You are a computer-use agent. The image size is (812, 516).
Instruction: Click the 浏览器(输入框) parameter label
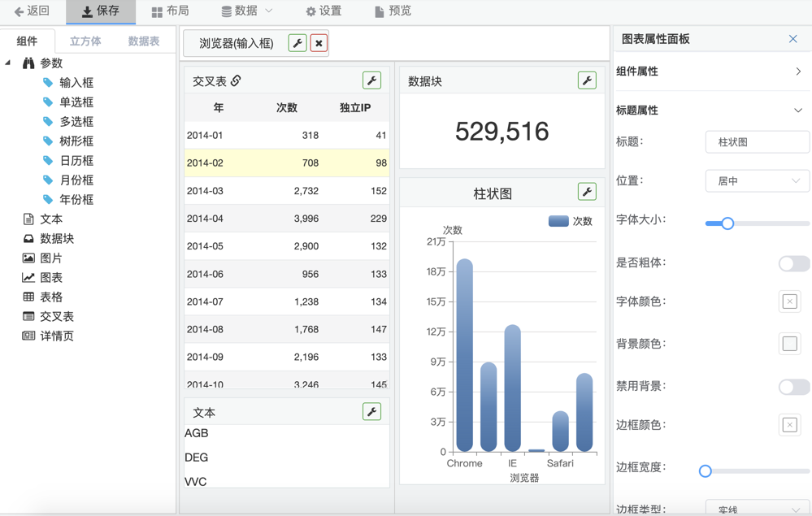coord(237,44)
